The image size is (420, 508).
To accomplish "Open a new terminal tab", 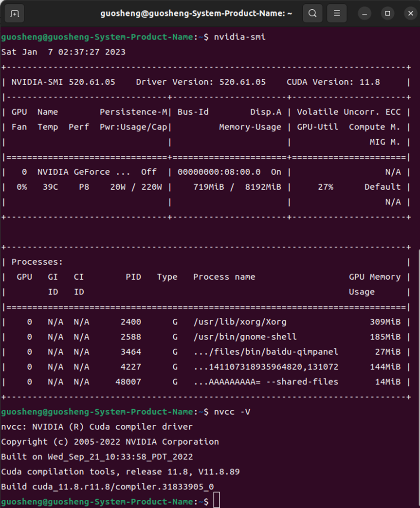I will point(15,14).
